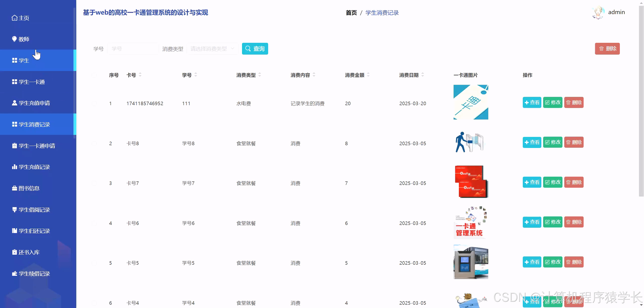This screenshot has height=308, width=644.
Task: Select the 教师 teacher section icon
Action: click(x=14, y=39)
